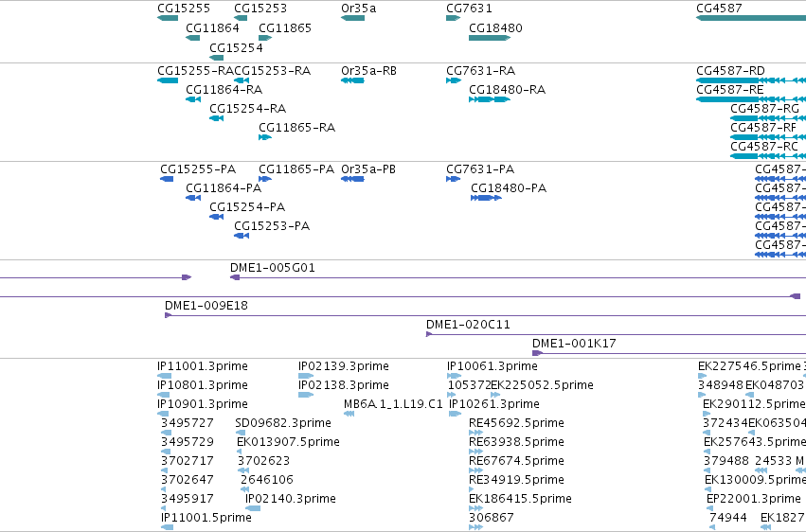Viewport: 806px width, 532px height.
Task: Select the MB6A.1_1.L19.C1 feature label
Action: [393, 404]
